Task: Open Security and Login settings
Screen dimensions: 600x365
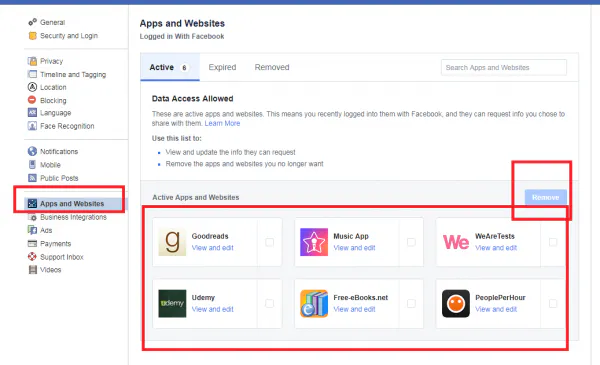Action: (69, 36)
